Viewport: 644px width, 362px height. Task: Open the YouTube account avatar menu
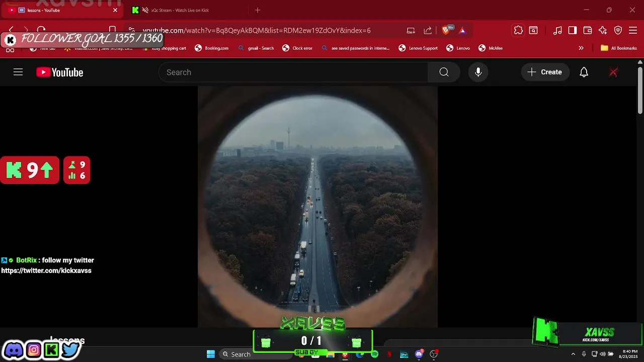(x=613, y=72)
